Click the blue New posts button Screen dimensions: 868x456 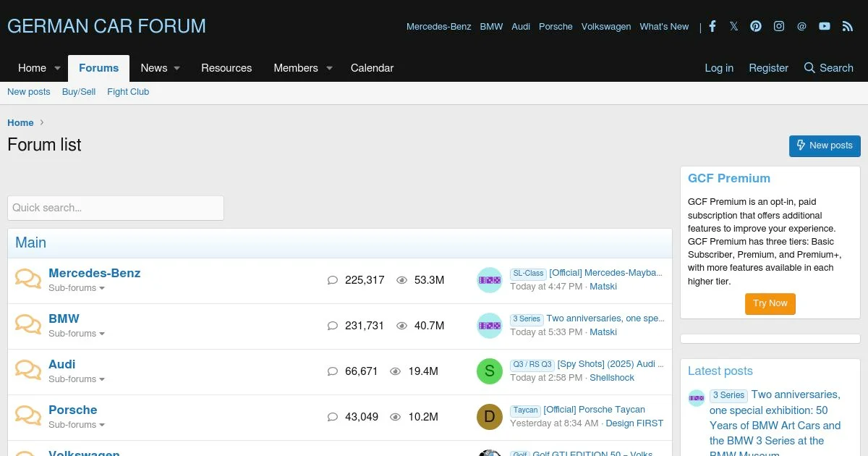click(x=825, y=145)
